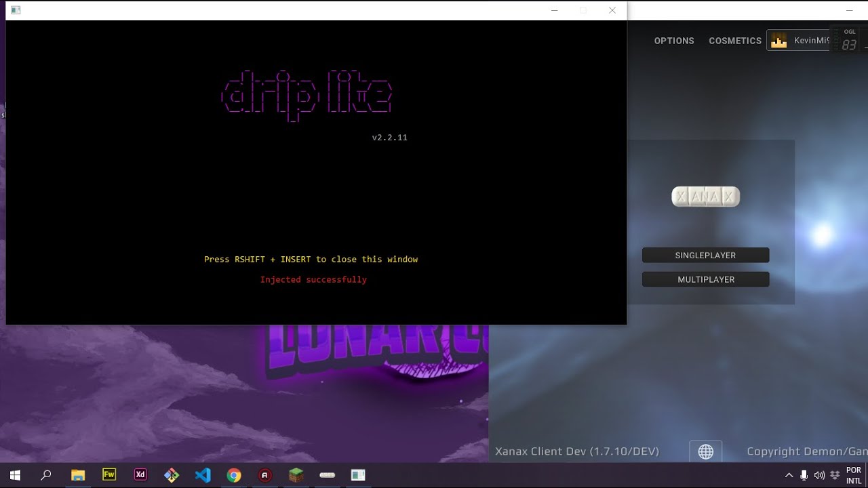Click the XANAX pill logo

coord(705,197)
